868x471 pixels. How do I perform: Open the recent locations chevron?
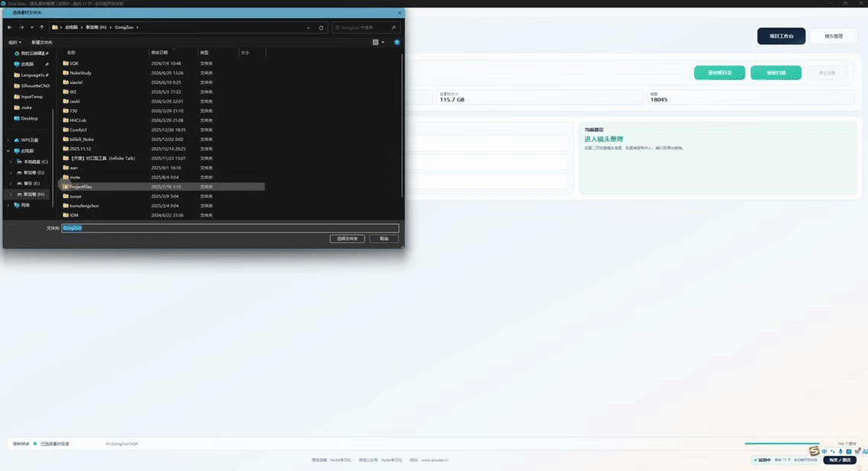31,27
